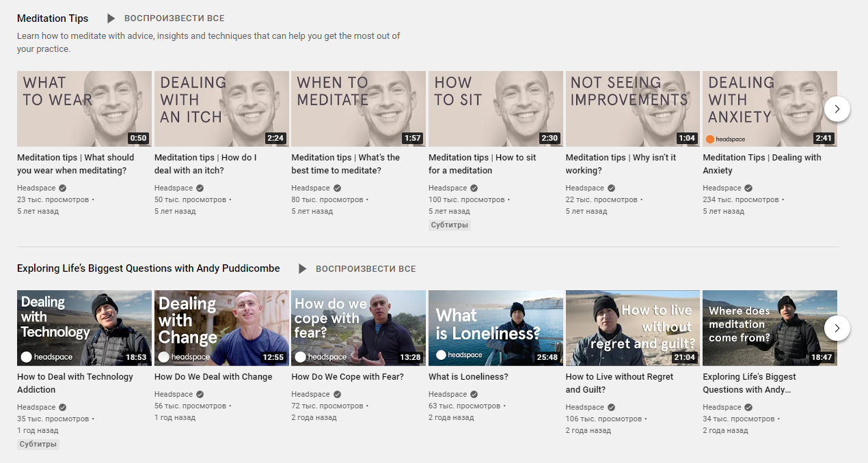Play all videos in Meditation Tips playlist
This screenshot has height=463, width=868.
[x=166, y=18]
